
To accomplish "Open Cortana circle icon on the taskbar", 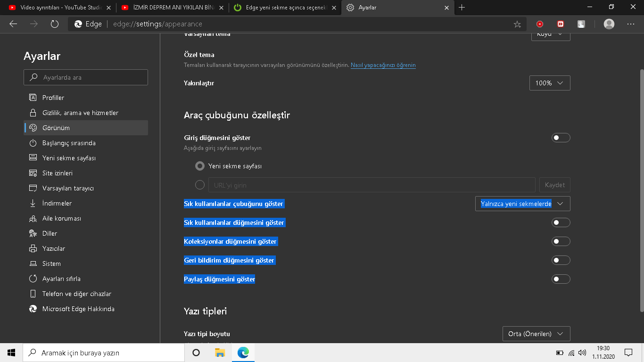I will click(196, 353).
